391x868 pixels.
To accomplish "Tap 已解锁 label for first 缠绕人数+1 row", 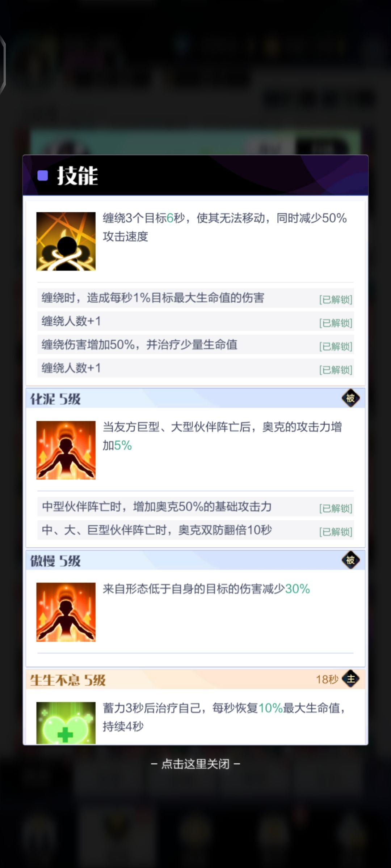I will pyautogui.click(x=336, y=323).
